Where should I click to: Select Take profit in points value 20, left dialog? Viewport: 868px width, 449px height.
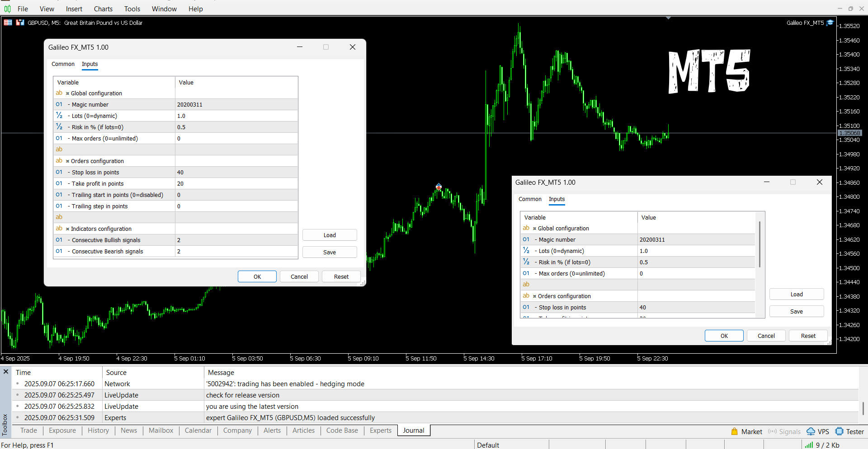(x=236, y=183)
